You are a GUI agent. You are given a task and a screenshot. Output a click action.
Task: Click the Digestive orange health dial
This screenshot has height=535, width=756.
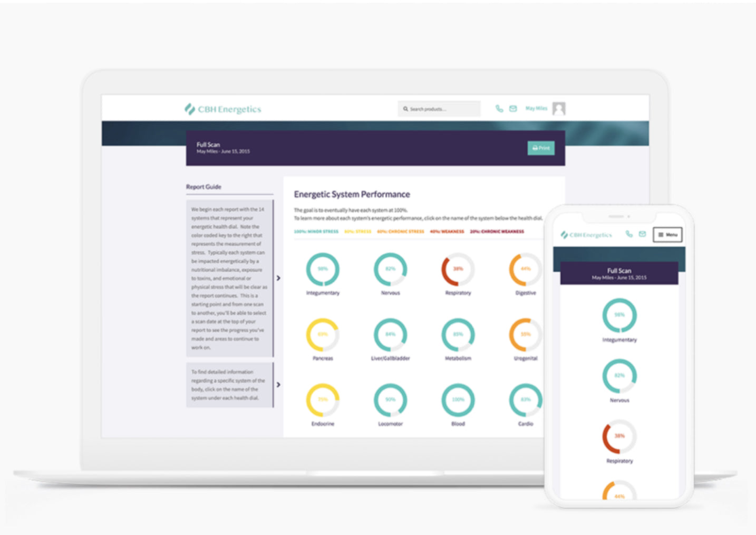tap(525, 269)
